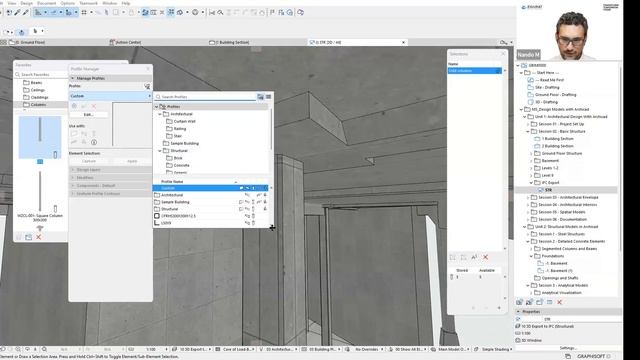
Task: Toggle the column Use with icon in Profile Manager
Action: coord(94,134)
